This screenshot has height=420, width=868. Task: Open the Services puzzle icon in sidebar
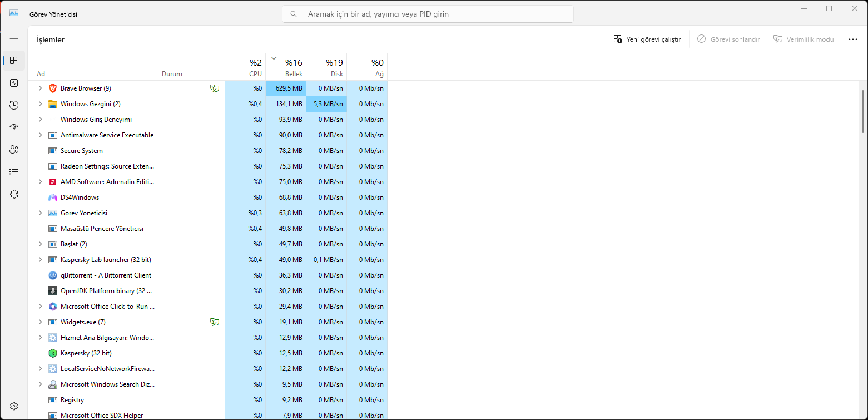(x=14, y=194)
